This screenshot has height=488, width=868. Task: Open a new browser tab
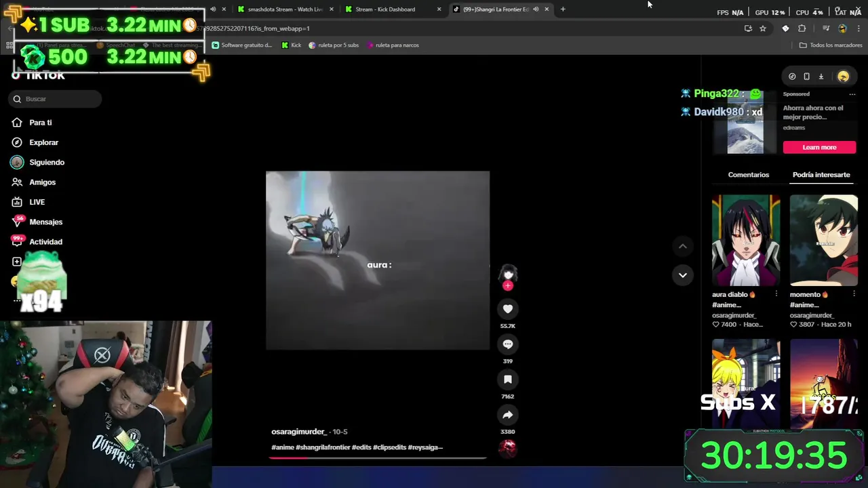pos(563,9)
